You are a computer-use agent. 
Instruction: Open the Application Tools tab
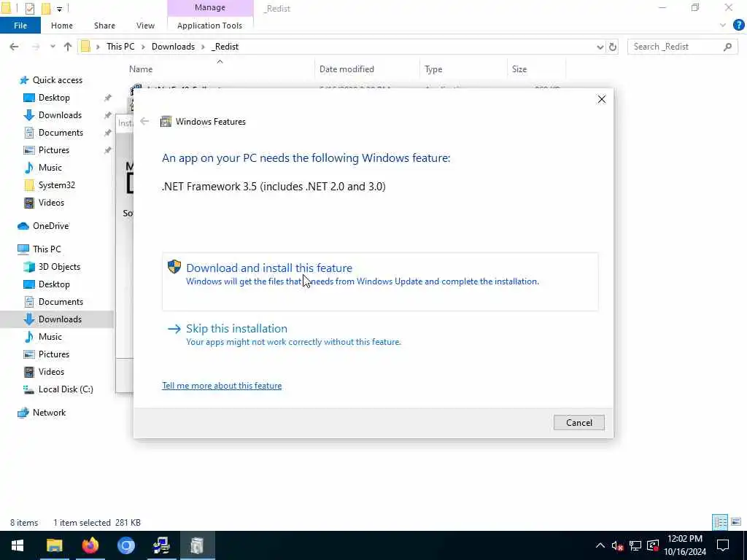(209, 26)
